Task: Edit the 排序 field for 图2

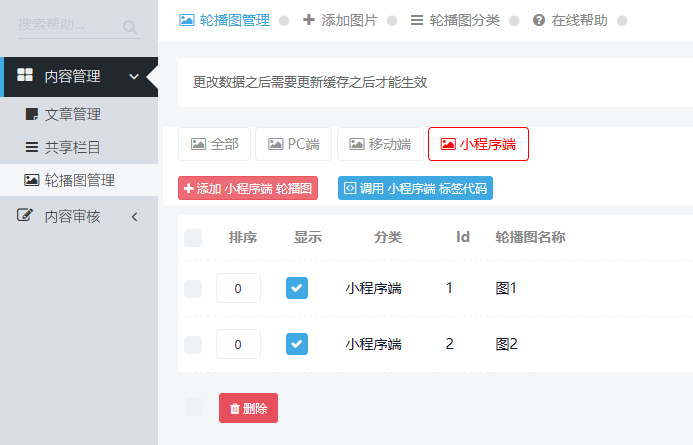Action: pos(238,344)
